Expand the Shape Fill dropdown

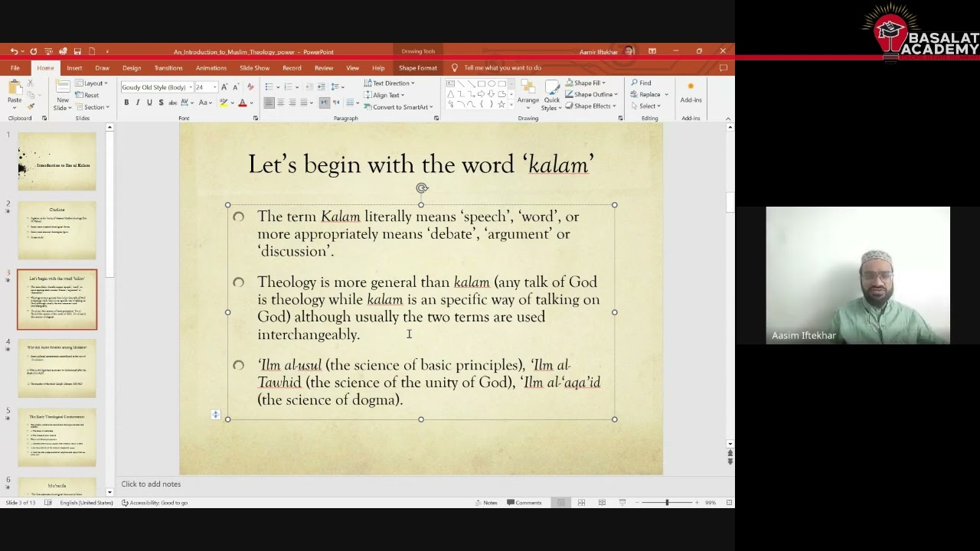click(x=586, y=83)
